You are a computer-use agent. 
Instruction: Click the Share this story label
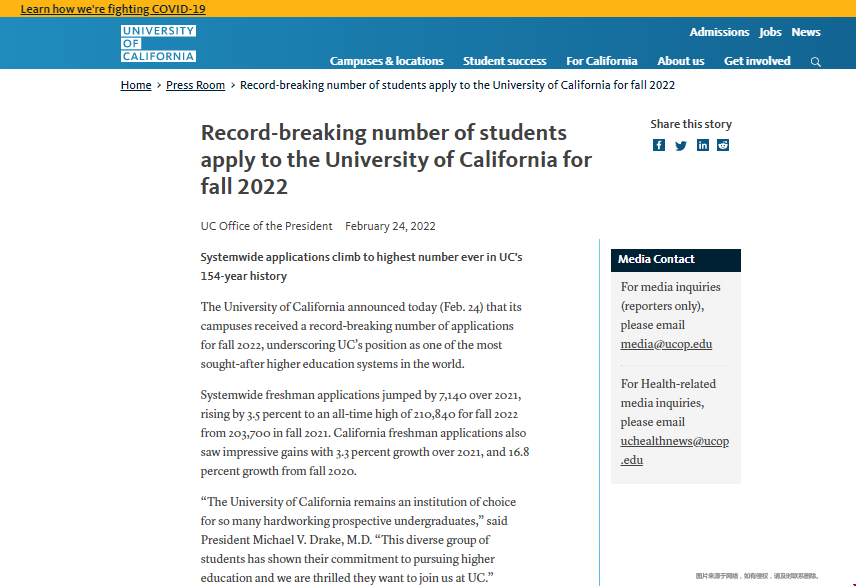click(691, 124)
